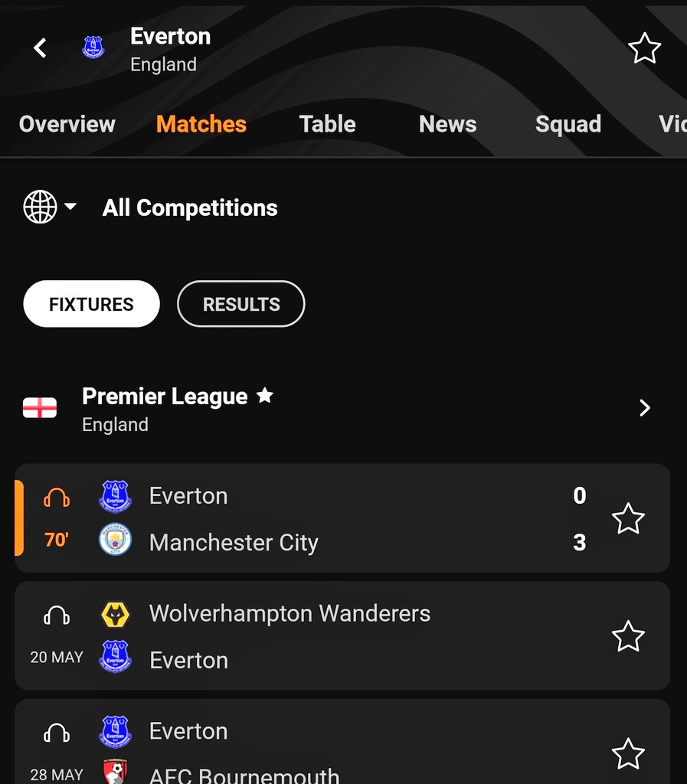
Task: Favorite Everton with the header star
Action: [x=645, y=48]
